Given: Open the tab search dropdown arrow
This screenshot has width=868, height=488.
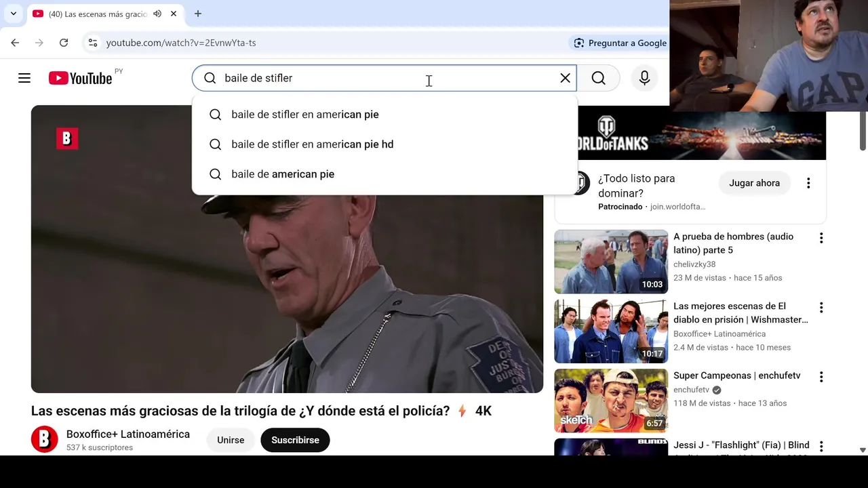Looking at the screenshot, I should pyautogui.click(x=13, y=14).
